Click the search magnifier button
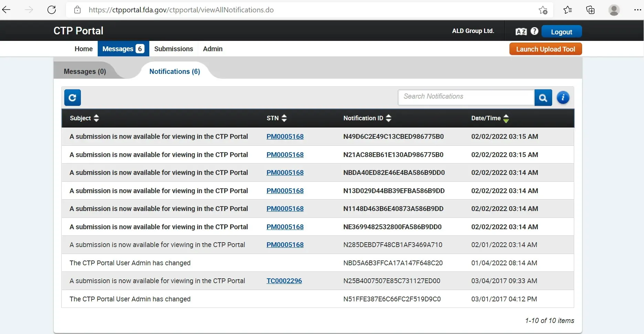 (x=543, y=98)
